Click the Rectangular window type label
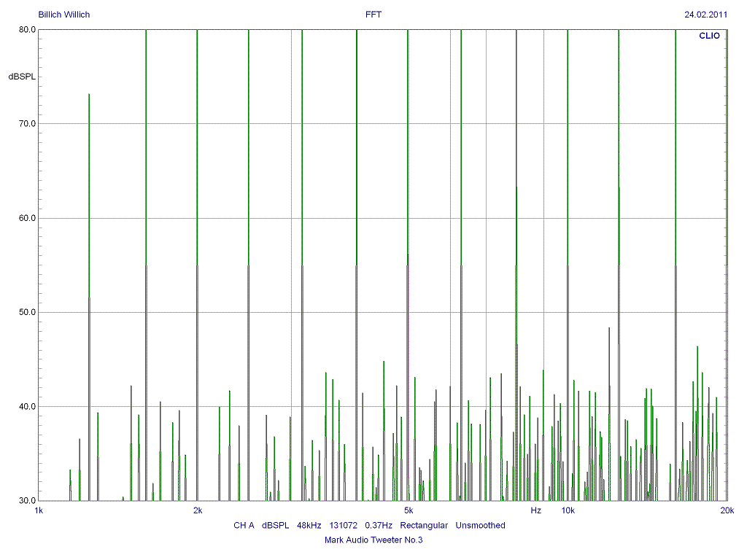Screen dimensions: 747x560 coord(424,525)
